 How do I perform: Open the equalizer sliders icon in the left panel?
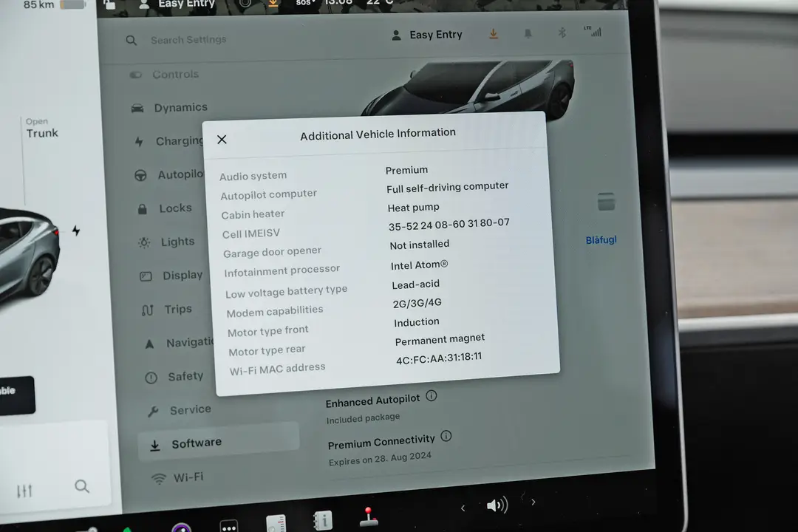click(x=24, y=491)
